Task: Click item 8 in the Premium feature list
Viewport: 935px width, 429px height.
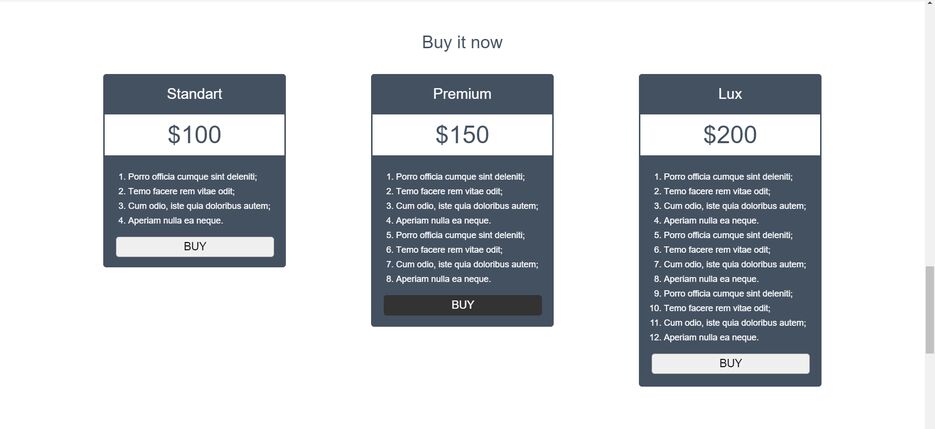Action: [x=438, y=279]
